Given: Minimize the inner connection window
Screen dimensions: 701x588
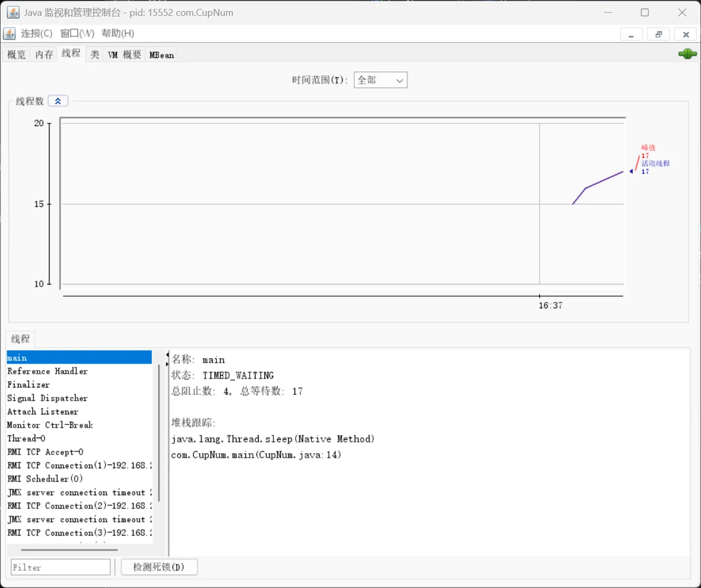Looking at the screenshot, I should (631, 34).
